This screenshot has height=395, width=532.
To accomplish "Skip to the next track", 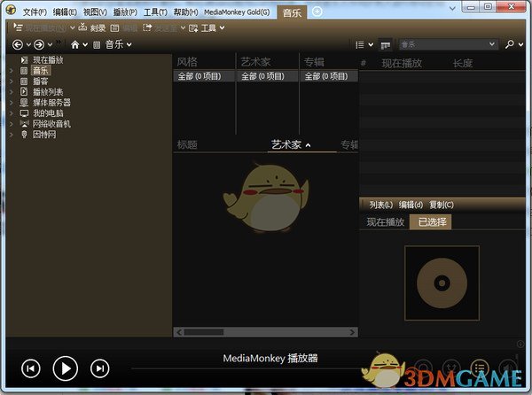I will 99,368.
